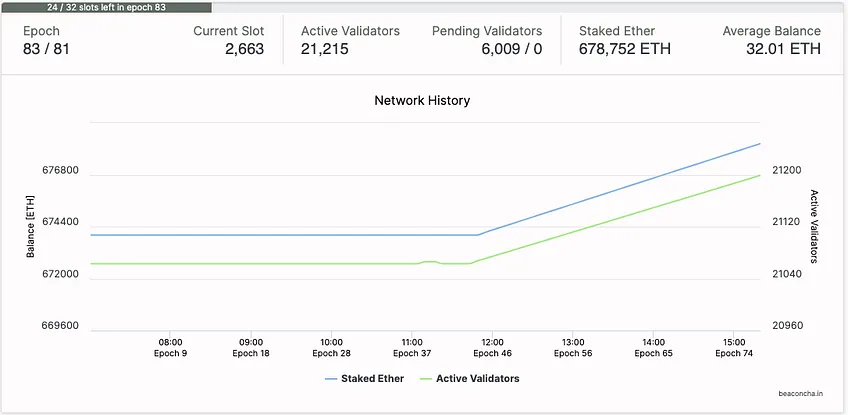848x415 pixels.
Task: Click the epoch 83 slots progress bar
Action: tap(106, 8)
